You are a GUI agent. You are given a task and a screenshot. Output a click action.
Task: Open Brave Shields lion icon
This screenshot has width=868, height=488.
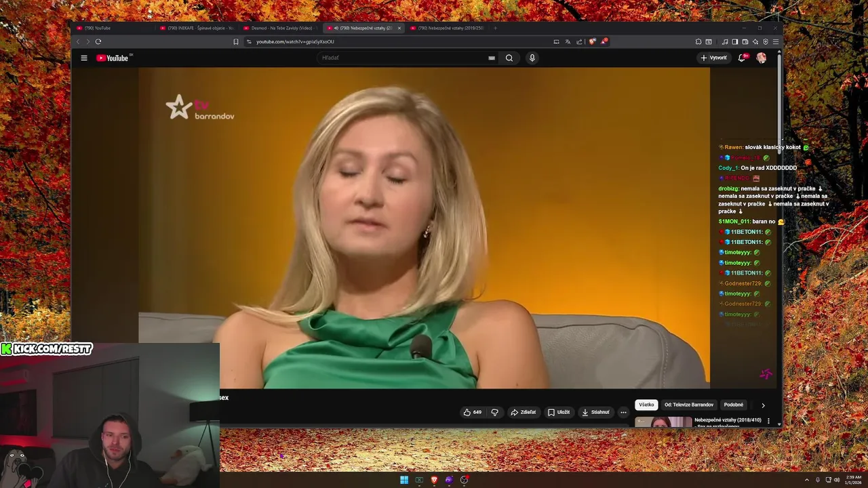point(592,41)
